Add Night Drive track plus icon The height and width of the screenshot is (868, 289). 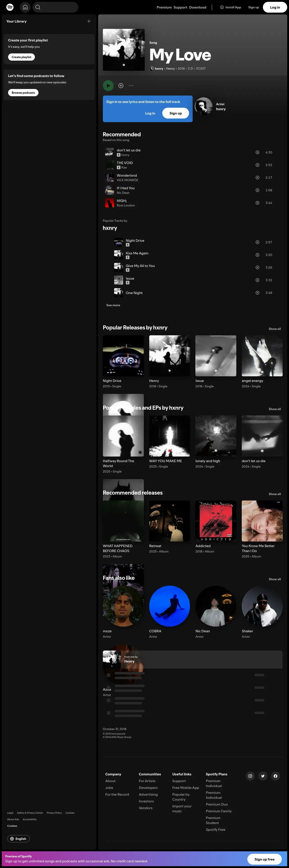pyautogui.click(x=257, y=242)
